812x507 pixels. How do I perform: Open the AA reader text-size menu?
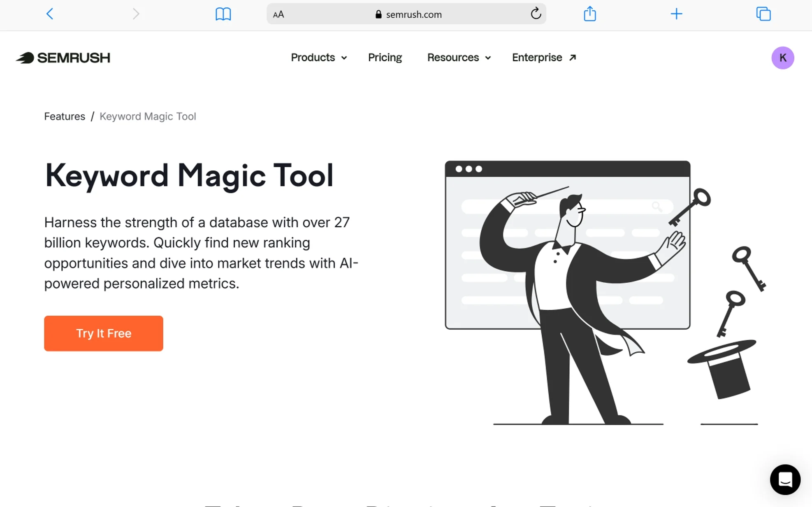(x=278, y=14)
